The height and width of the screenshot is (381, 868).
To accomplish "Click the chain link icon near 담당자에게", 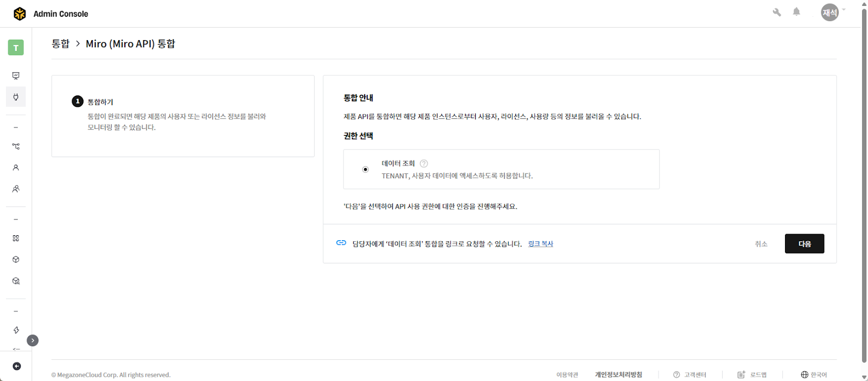I will point(341,243).
